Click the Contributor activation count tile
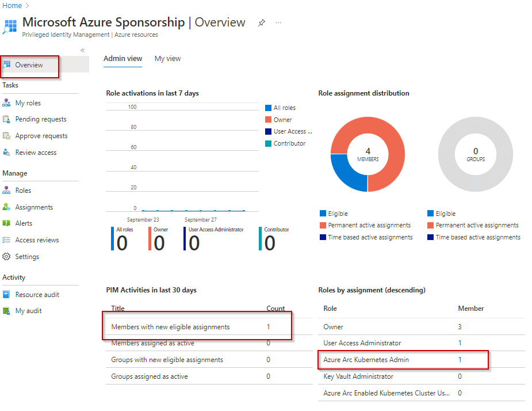Viewport: 532px width, 411px height. [x=274, y=238]
